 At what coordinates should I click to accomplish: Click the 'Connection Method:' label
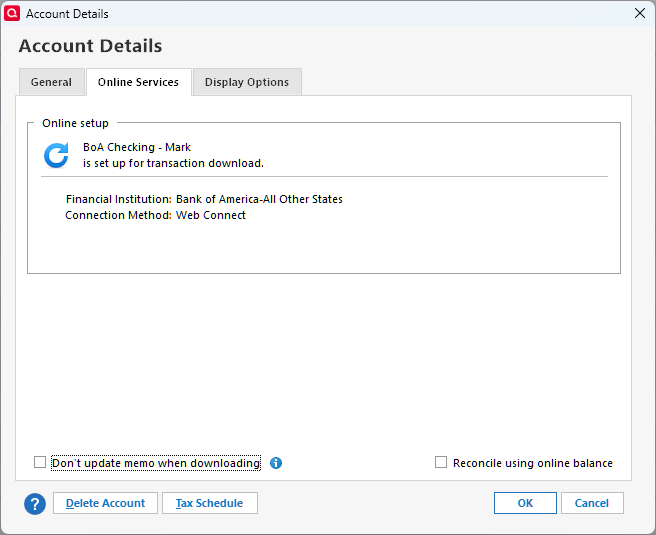(118, 215)
